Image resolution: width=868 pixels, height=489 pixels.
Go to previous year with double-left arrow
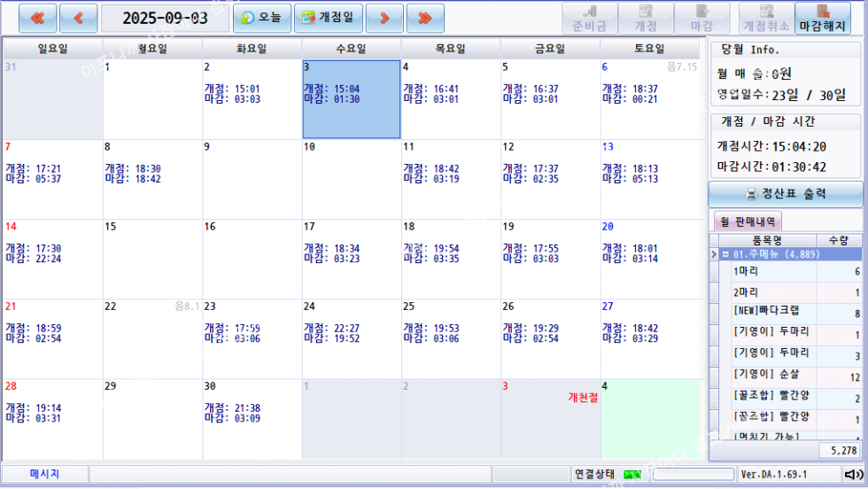(37, 17)
